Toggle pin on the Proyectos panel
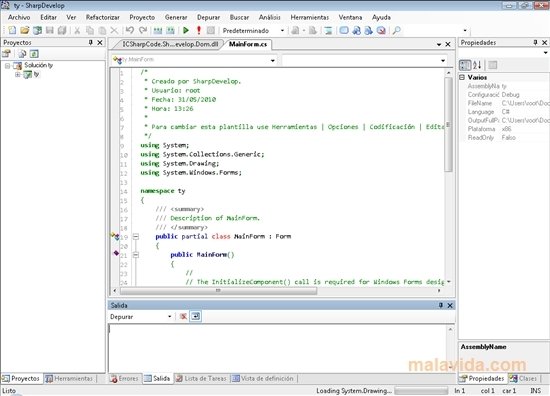The height and width of the screenshot is (396, 550). (x=90, y=42)
